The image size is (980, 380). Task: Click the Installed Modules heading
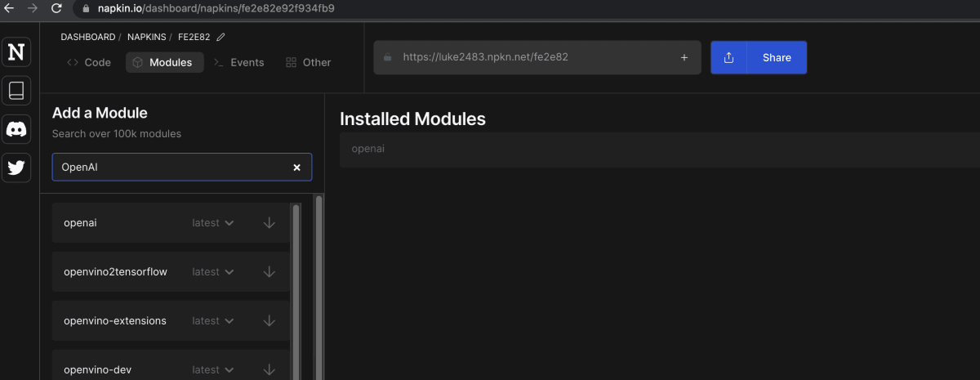click(412, 119)
